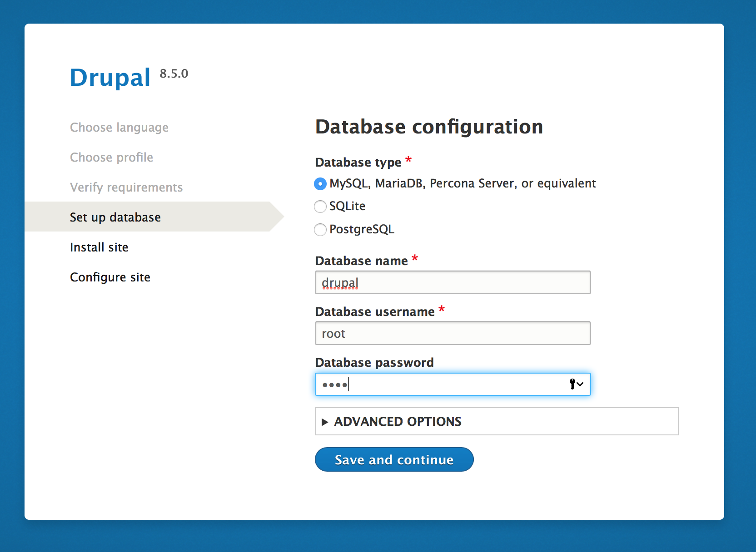Screen dimensions: 756x552
Task: Click the Install site step label
Action: (x=99, y=247)
